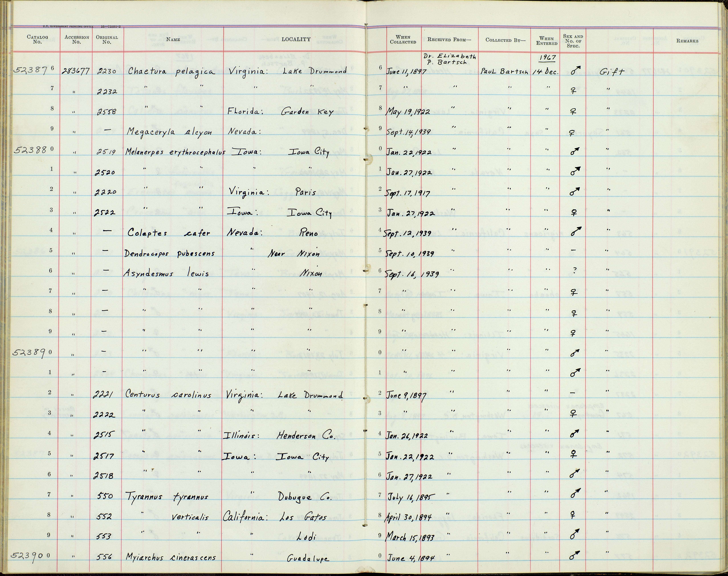Click the 'When Collected' column header
Image resolution: width=728 pixels, height=576 pixels.
[403, 40]
